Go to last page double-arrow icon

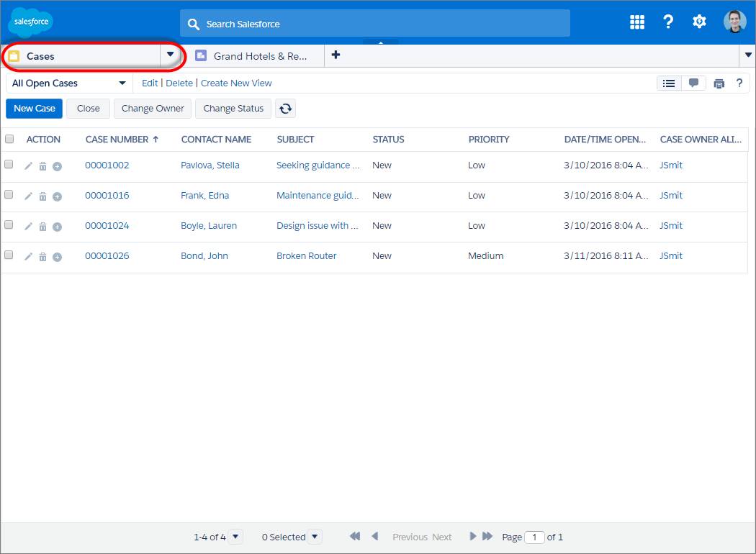click(487, 536)
